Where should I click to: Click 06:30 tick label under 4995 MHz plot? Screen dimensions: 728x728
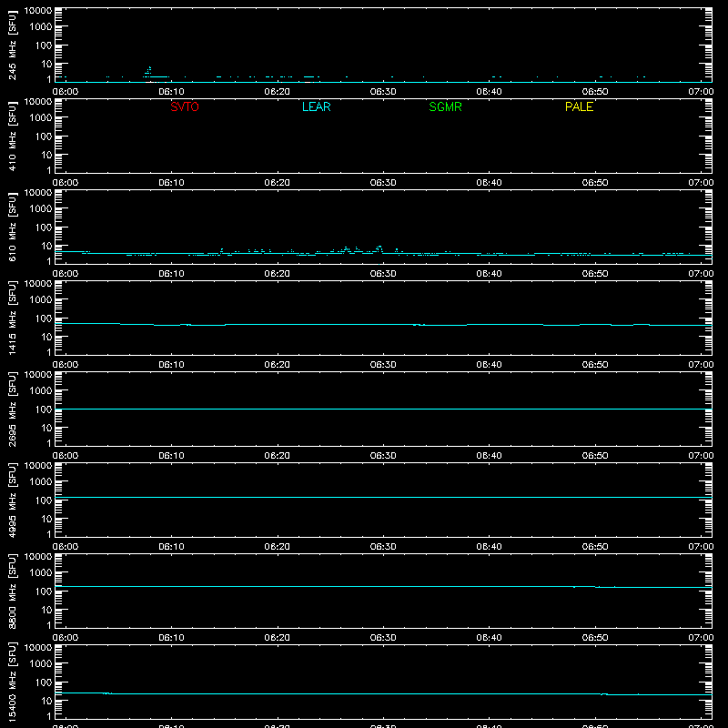click(x=383, y=547)
